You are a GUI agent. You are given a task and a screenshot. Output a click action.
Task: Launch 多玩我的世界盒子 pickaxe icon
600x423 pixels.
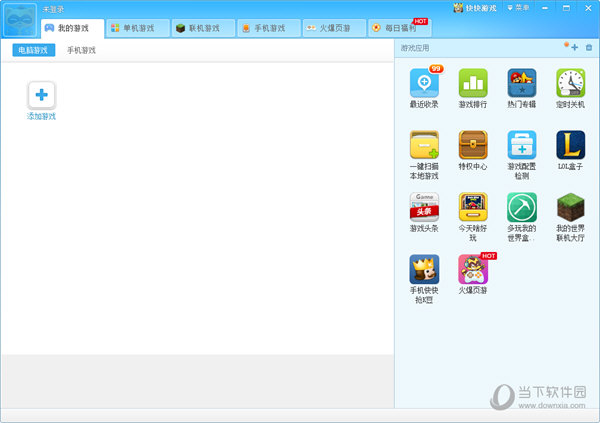click(522, 207)
